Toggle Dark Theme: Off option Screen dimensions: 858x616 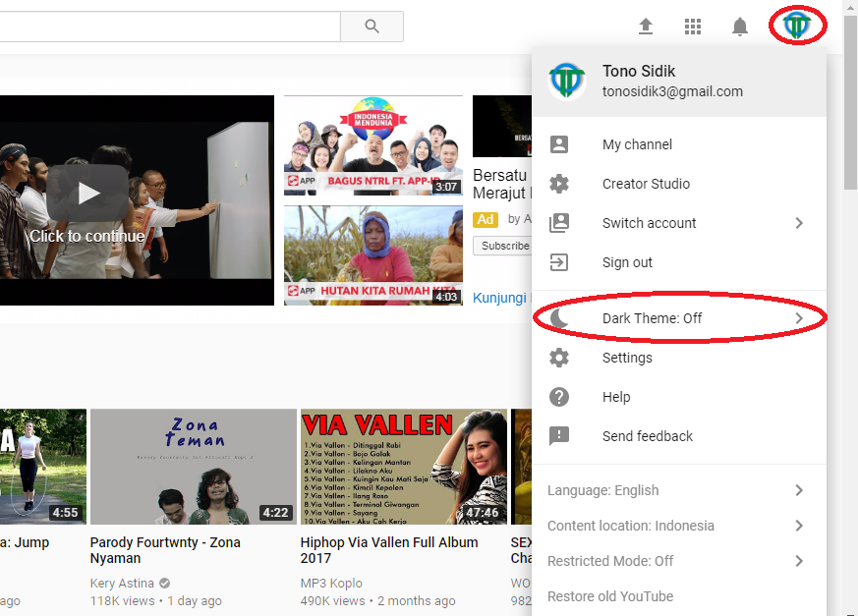pos(679,318)
